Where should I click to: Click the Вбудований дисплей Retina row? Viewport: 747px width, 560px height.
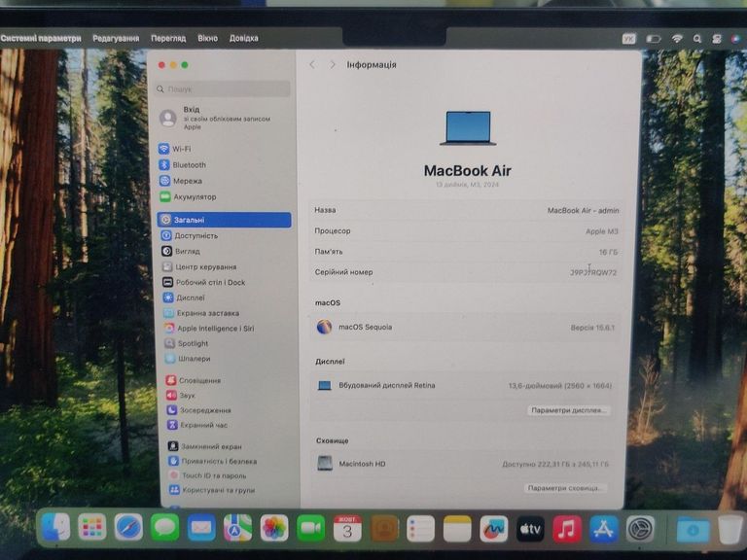click(466, 385)
